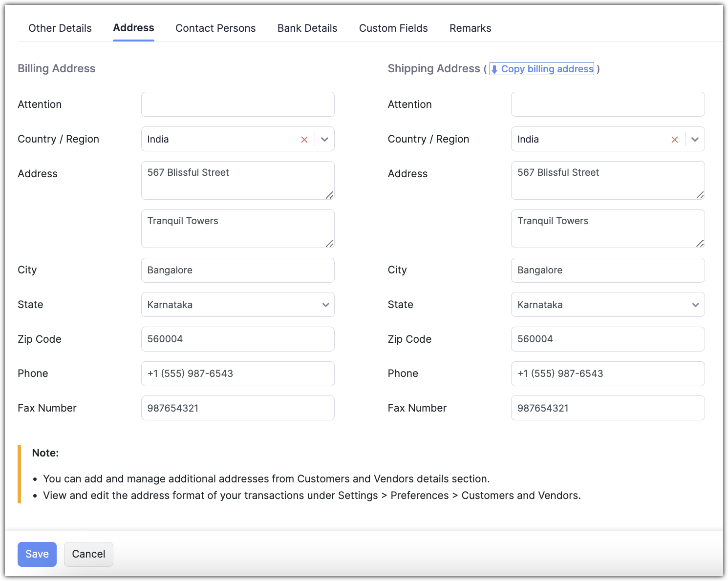728x581 pixels.
Task: Switch to the Other Details tab
Action: 60,28
